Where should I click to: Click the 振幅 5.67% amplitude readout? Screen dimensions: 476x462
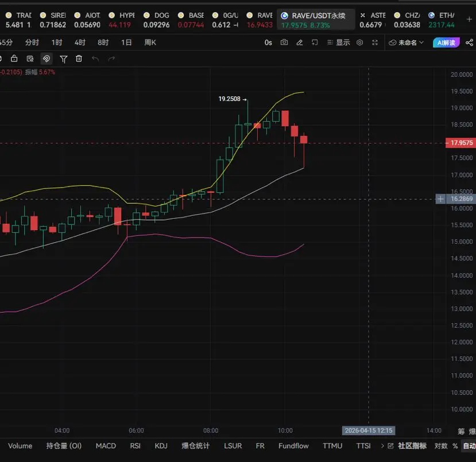pos(40,72)
